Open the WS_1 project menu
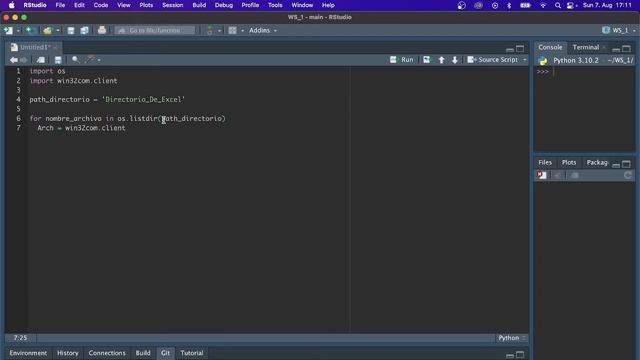This screenshot has width=640, height=360. pyautogui.click(x=619, y=30)
